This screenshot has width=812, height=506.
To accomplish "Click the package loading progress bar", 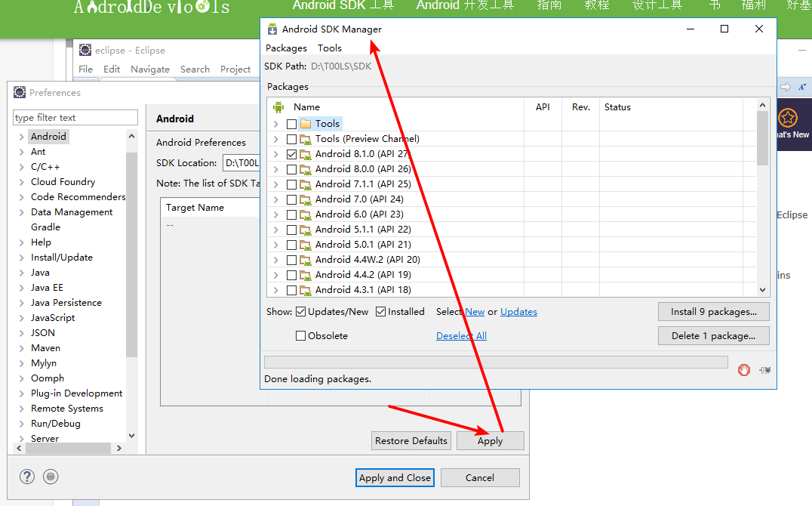I will [496, 362].
